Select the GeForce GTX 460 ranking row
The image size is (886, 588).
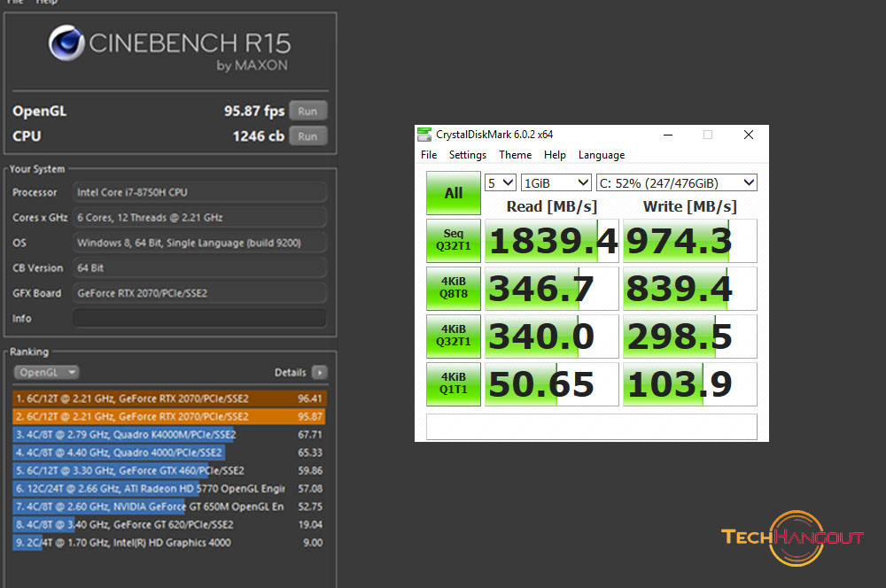tap(169, 471)
